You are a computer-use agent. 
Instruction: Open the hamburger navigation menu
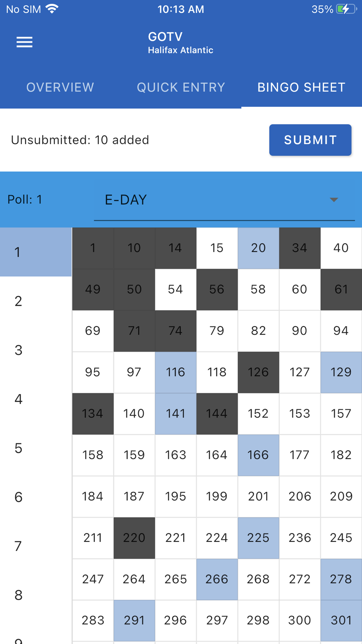coord(24,42)
